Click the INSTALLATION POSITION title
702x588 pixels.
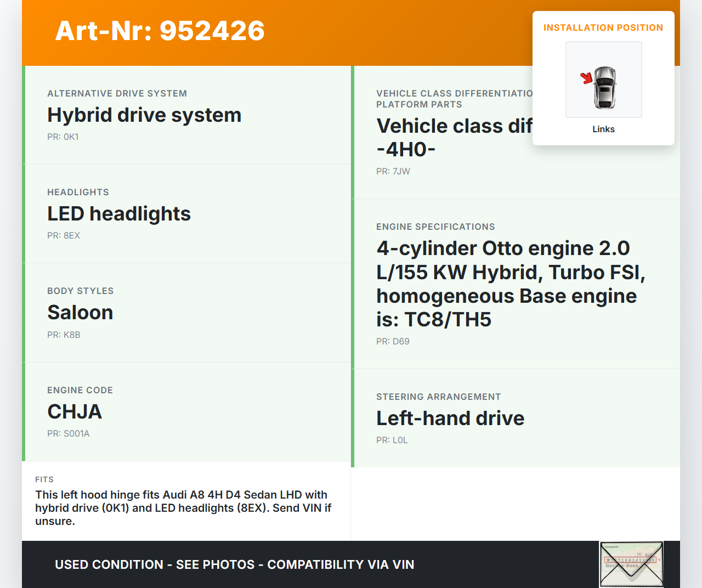603,28
